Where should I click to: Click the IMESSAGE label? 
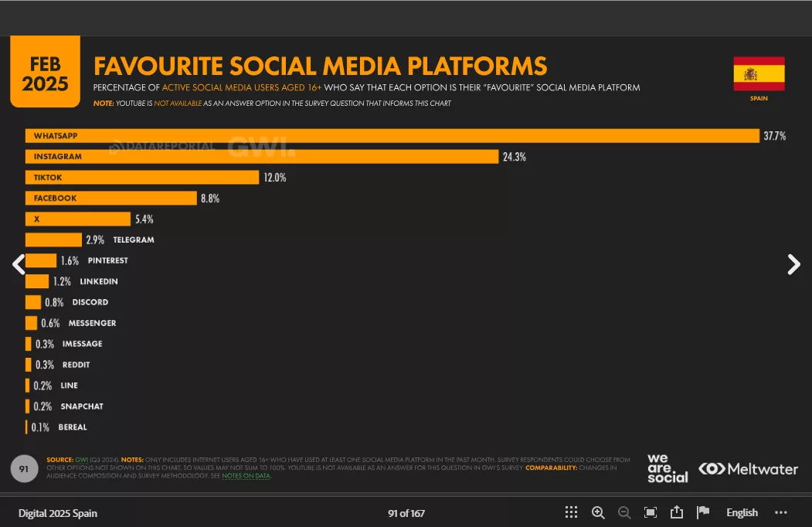83,344
